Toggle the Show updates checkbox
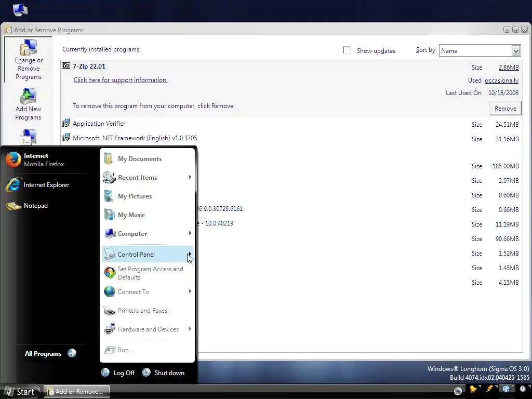 click(x=347, y=50)
